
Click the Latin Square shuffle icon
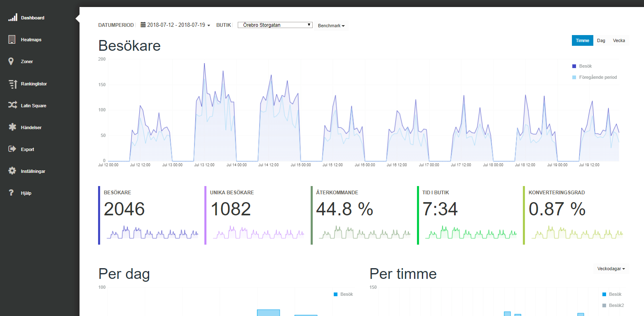pos(12,106)
